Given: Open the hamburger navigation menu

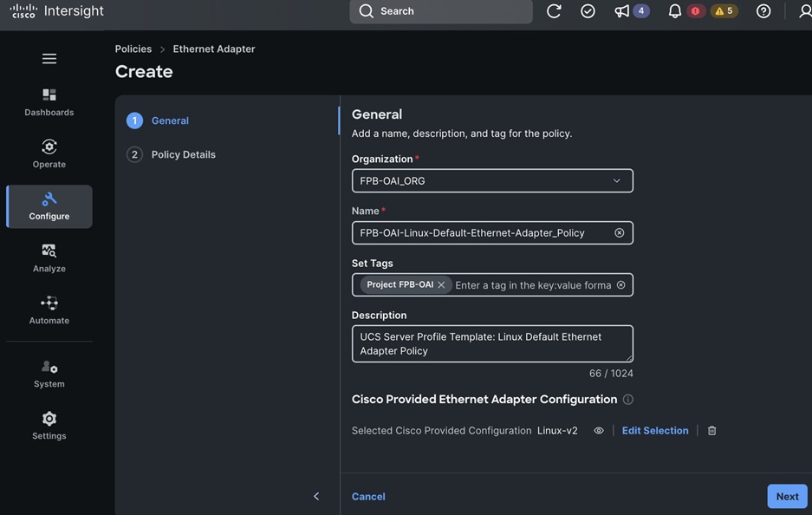Looking at the screenshot, I should click(x=49, y=59).
